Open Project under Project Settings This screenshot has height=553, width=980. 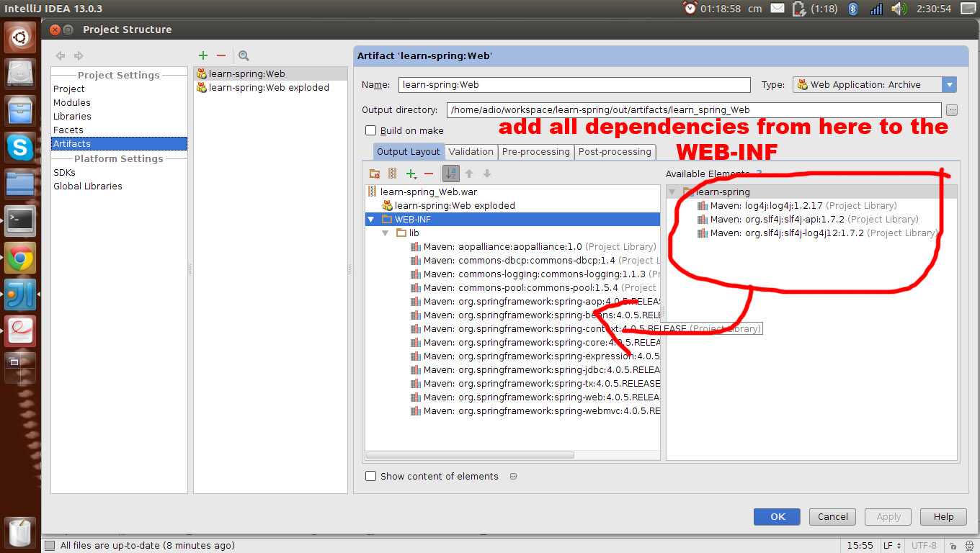tap(69, 89)
